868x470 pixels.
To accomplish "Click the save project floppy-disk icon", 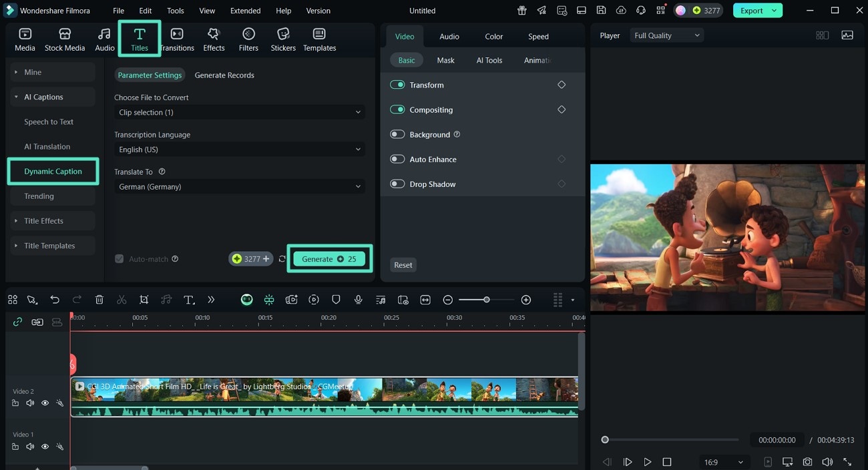I will tap(601, 11).
